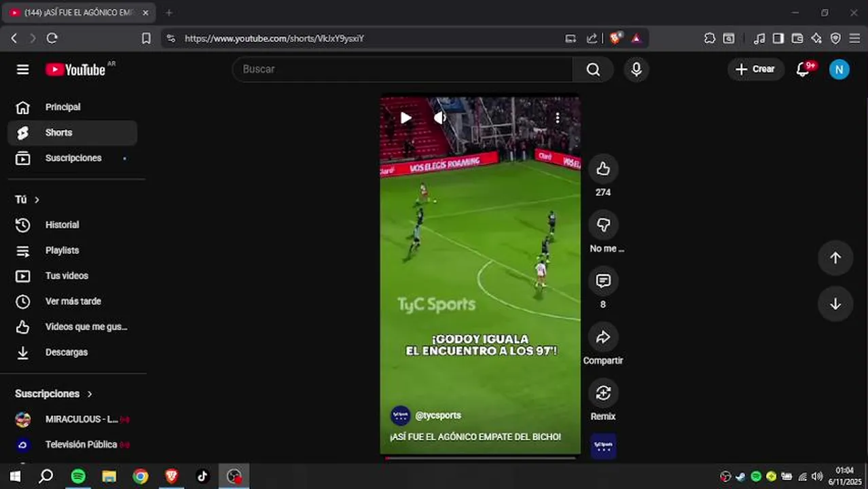Open Windows Start menu
This screenshot has width=868, height=489.
tap(15, 477)
